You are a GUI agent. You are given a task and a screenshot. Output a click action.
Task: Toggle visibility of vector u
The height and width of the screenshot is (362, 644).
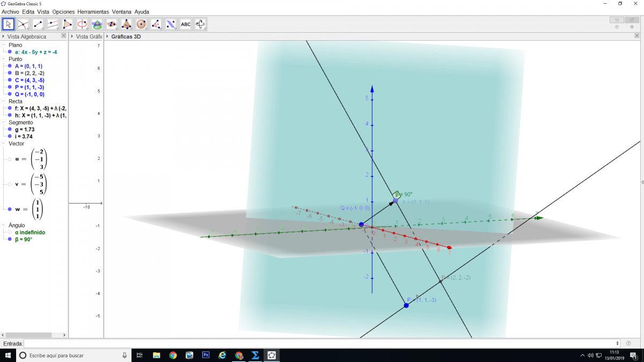[10, 159]
